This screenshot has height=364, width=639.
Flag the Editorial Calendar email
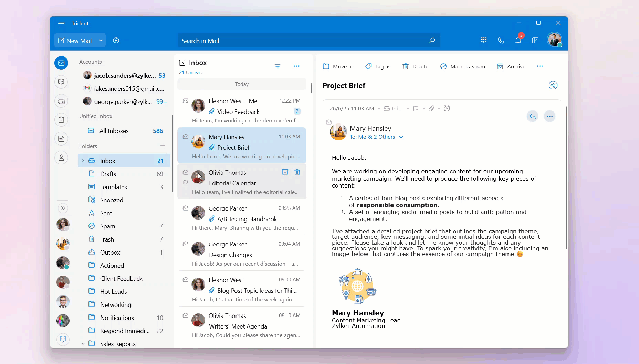coord(186,182)
